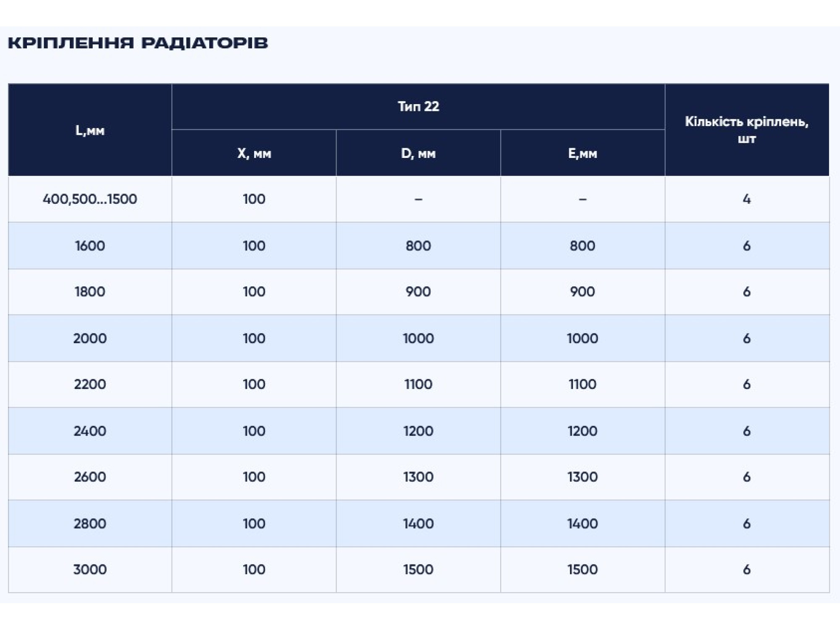840x630 pixels.
Task: Select the 2600 length row cell
Action: click(x=90, y=477)
